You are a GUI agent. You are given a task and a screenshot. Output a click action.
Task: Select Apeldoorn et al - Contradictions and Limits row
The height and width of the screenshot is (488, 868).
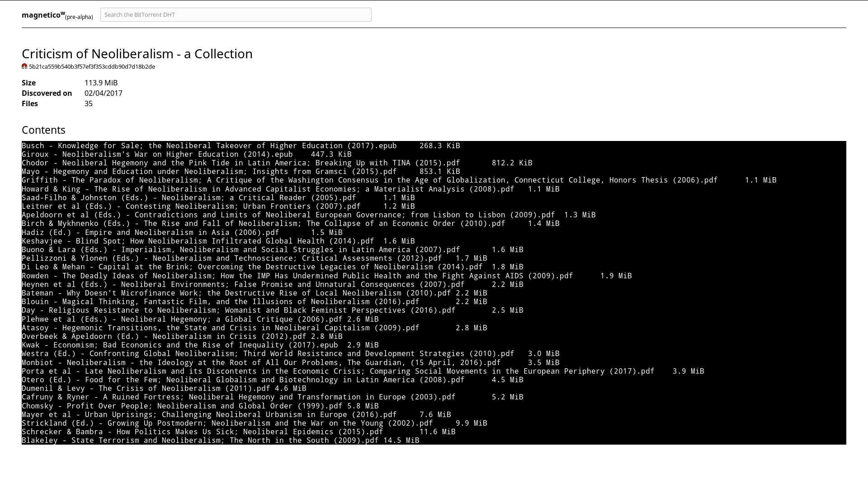[309, 215]
